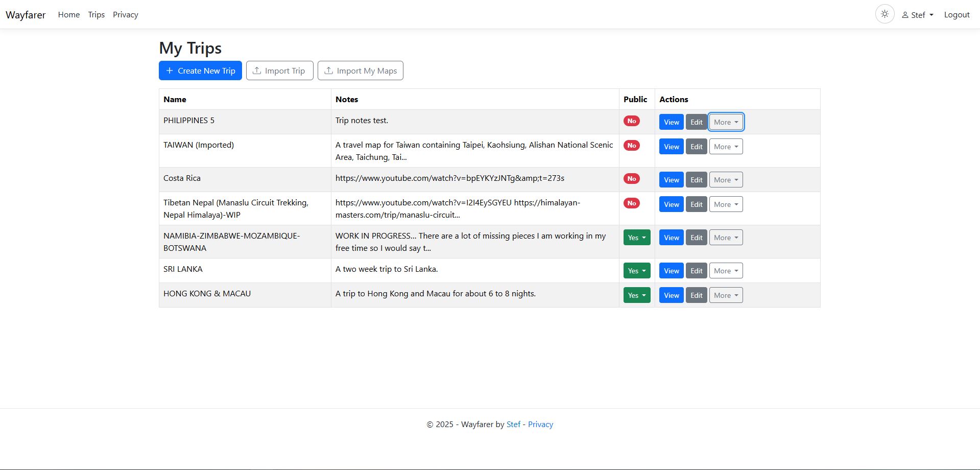
Task: Click Logout in the navbar
Action: tap(957, 15)
